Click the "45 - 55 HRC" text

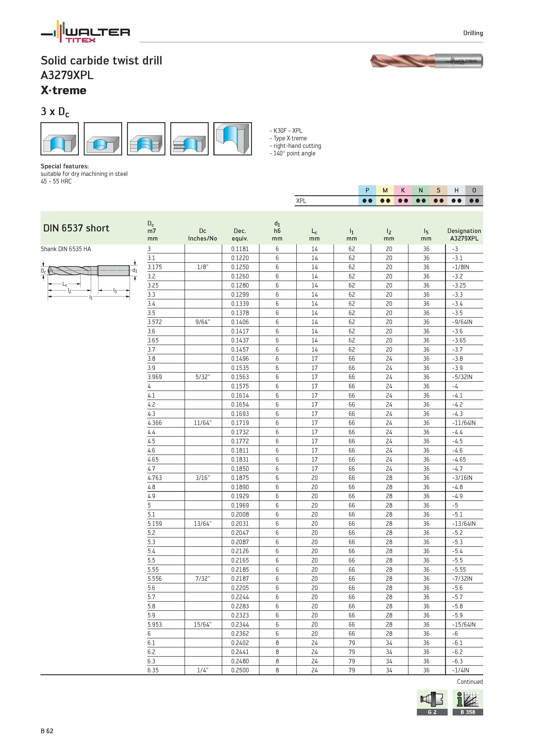tap(56, 181)
